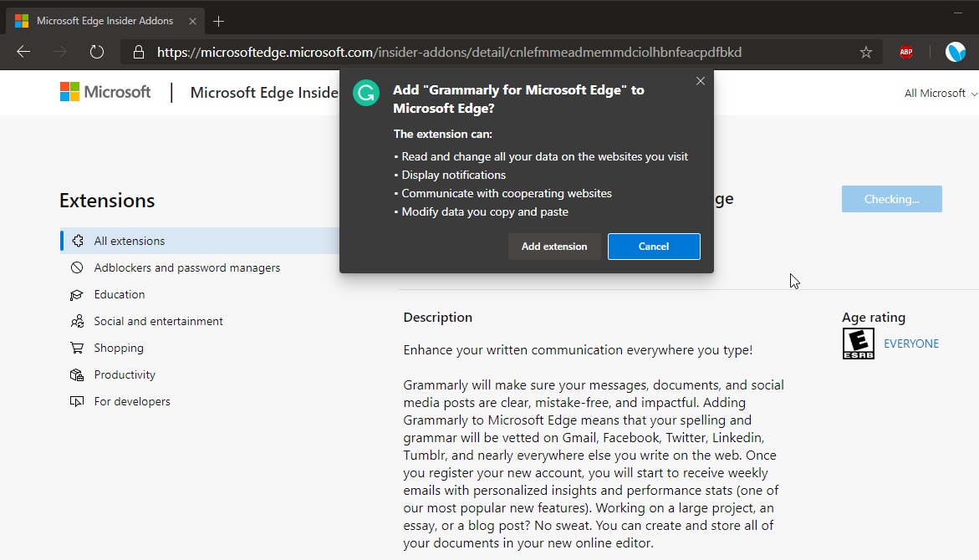Click the Adblockers category icon

pyautogui.click(x=77, y=267)
